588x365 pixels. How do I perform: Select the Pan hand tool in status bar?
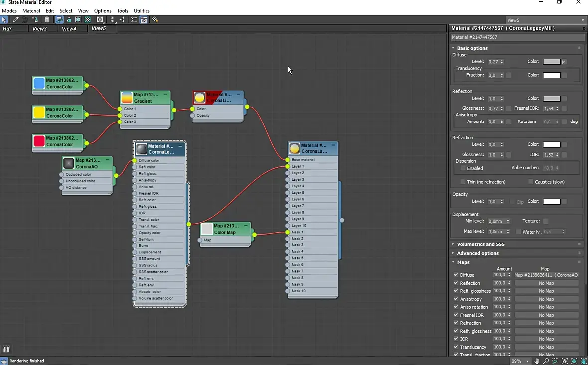click(x=537, y=361)
